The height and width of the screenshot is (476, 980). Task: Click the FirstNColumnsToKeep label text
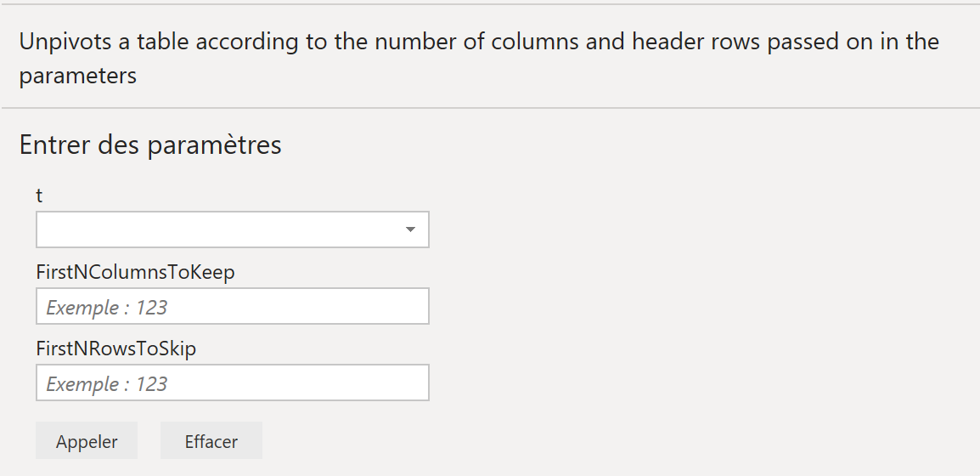pos(135,272)
